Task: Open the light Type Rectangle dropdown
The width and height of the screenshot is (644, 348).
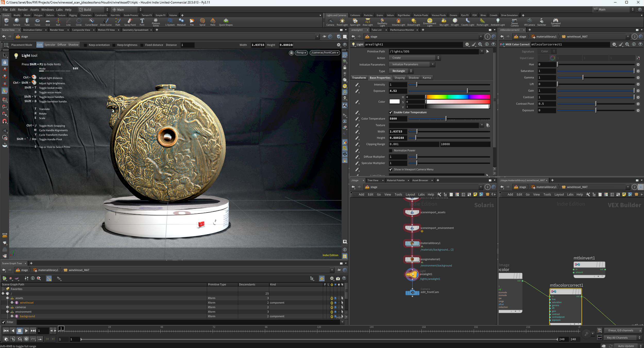Action: point(401,71)
